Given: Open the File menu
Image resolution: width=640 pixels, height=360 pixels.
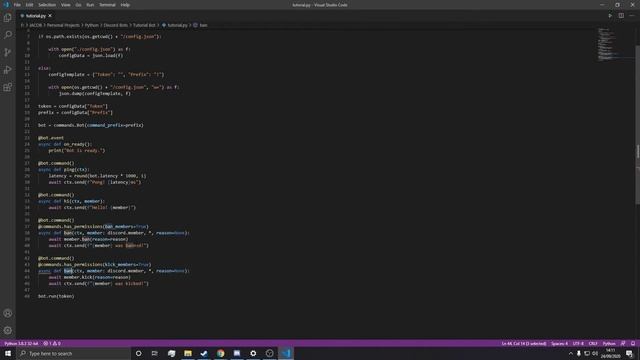Looking at the screenshot, I should click(17, 5).
